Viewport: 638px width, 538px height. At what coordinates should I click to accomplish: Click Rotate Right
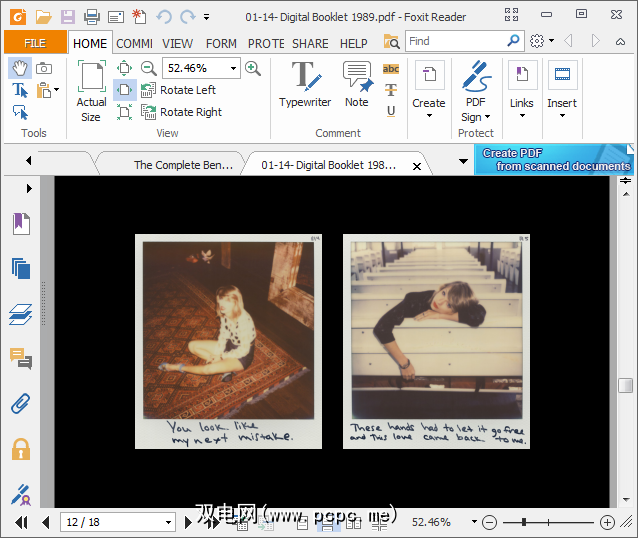tap(190, 112)
